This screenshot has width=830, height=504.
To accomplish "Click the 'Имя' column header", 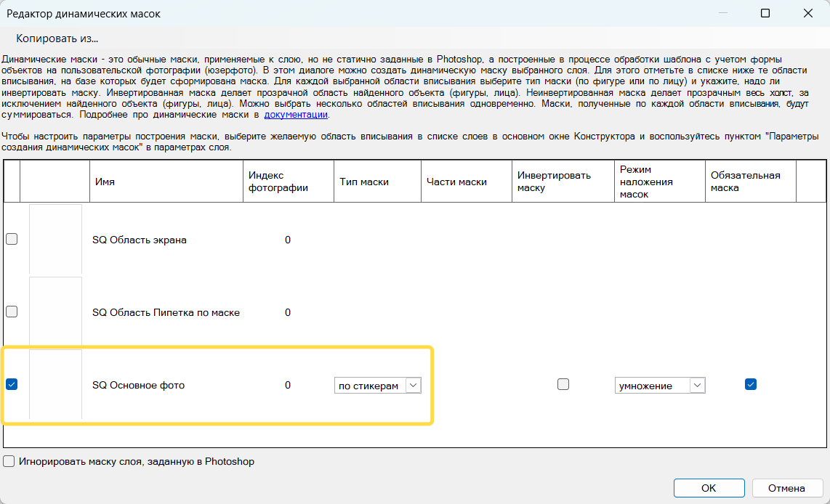I will pos(166,182).
